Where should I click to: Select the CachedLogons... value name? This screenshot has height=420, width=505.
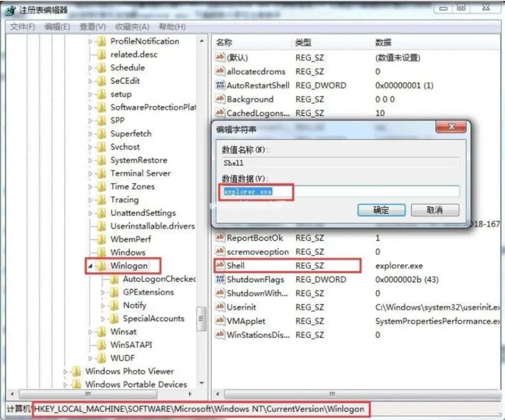[258, 113]
